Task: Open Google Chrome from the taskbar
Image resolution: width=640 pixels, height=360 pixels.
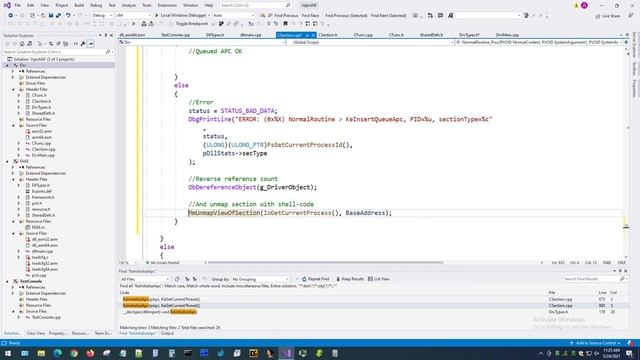Action: click(x=74, y=353)
